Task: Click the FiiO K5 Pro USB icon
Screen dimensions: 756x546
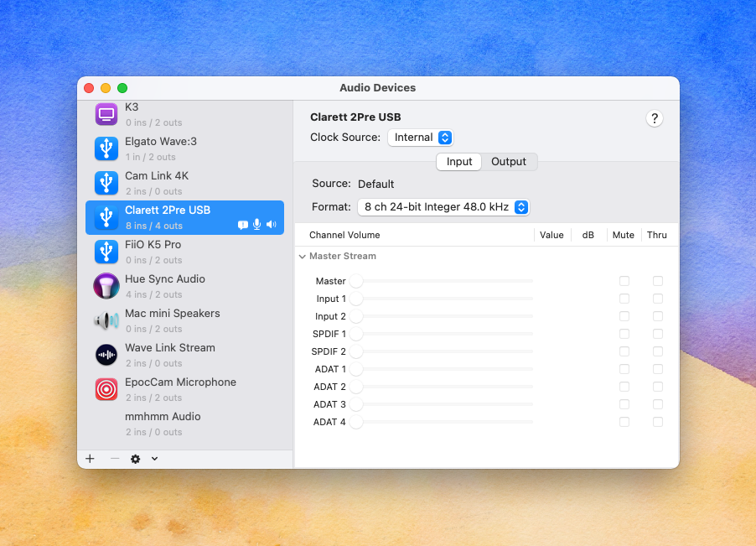Action: (x=106, y=252)
